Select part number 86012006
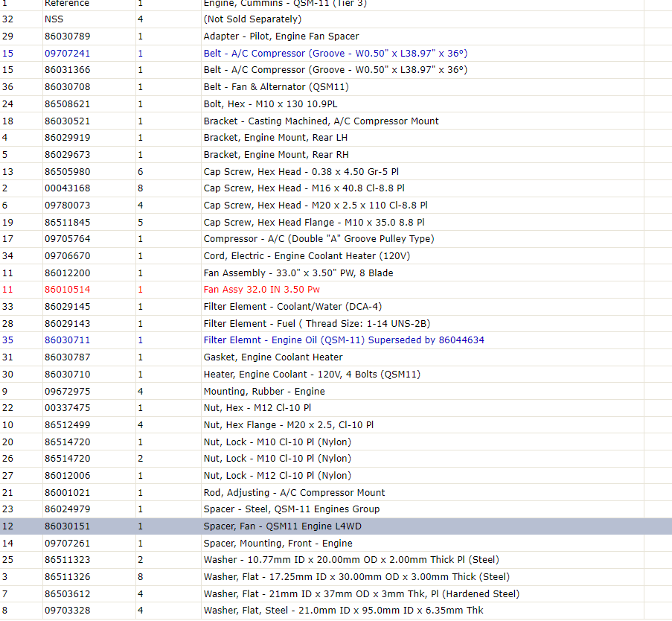The height and width of the screenshot is (621, 672). point(67,476)
